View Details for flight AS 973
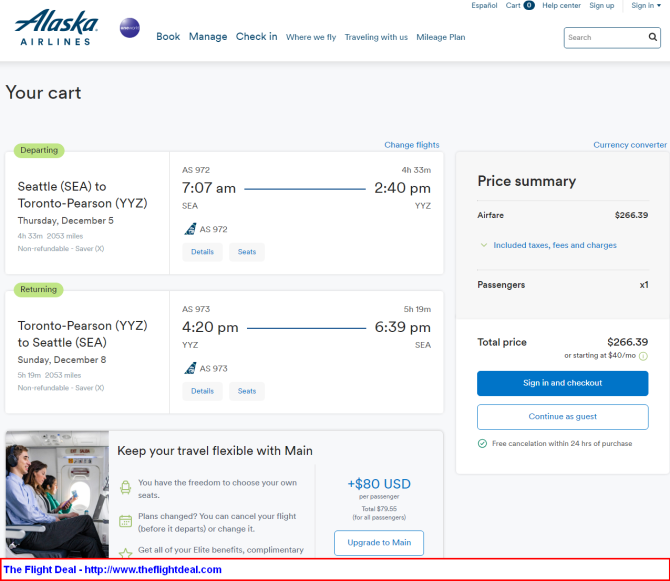This screenshot has width=670, height=581. pyautogui.click(x=202, y=391)
